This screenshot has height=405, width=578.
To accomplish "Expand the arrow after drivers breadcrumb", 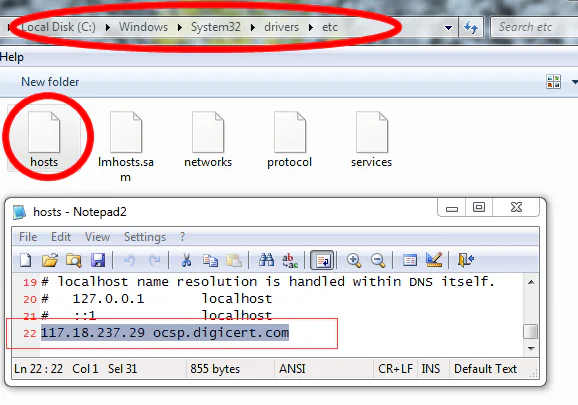I will coord(311,27).
